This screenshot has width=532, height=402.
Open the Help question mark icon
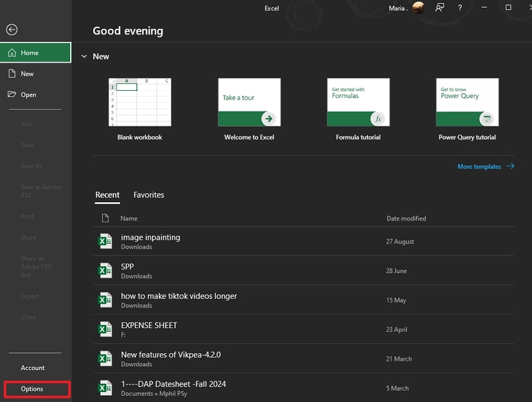coord(459,8)
